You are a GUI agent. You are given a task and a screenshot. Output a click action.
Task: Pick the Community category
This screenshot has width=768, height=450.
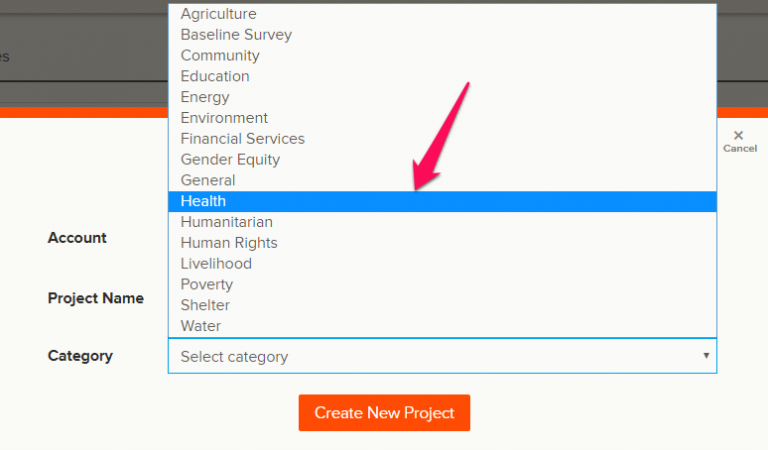click(x=220, y=56)
